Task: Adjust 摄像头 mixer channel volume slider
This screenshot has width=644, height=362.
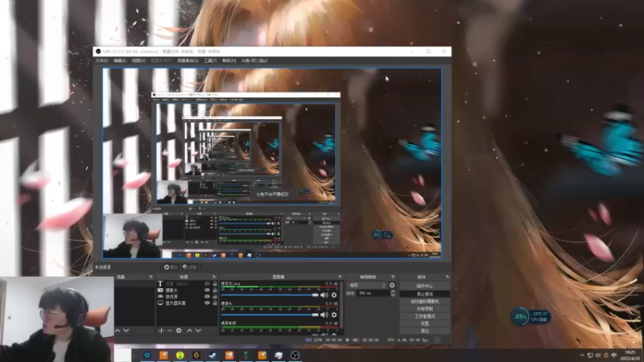Action: click(270, 315)
